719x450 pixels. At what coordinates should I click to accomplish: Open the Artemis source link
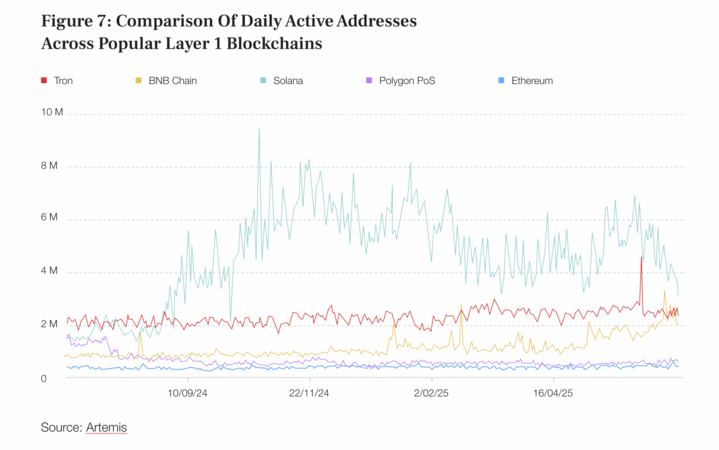coord(106,427)
